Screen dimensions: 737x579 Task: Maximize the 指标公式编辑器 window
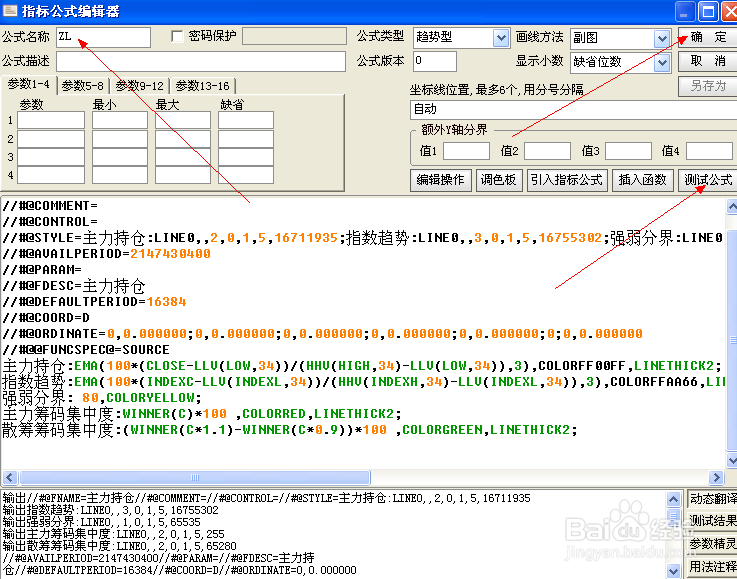point(708,11)
